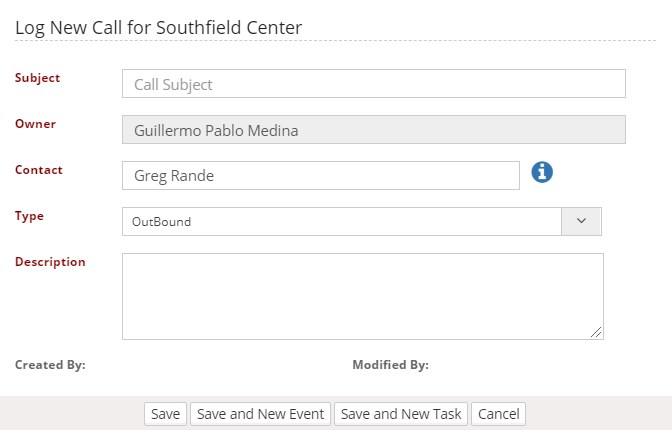Focus the empty Description text area
The width and height of the screenshot is (672, 430).
pos(363,296)
